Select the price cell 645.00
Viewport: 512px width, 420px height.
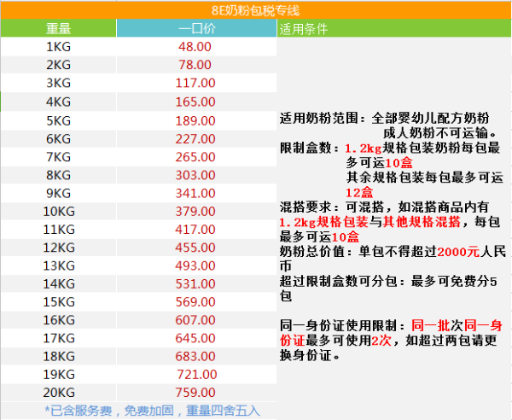point(196,338)
